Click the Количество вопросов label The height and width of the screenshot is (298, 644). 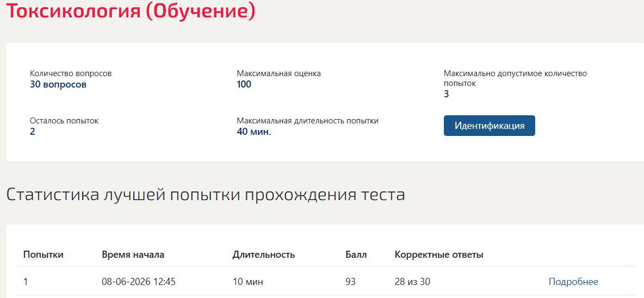pyautogui.click(x=71, y=74)
